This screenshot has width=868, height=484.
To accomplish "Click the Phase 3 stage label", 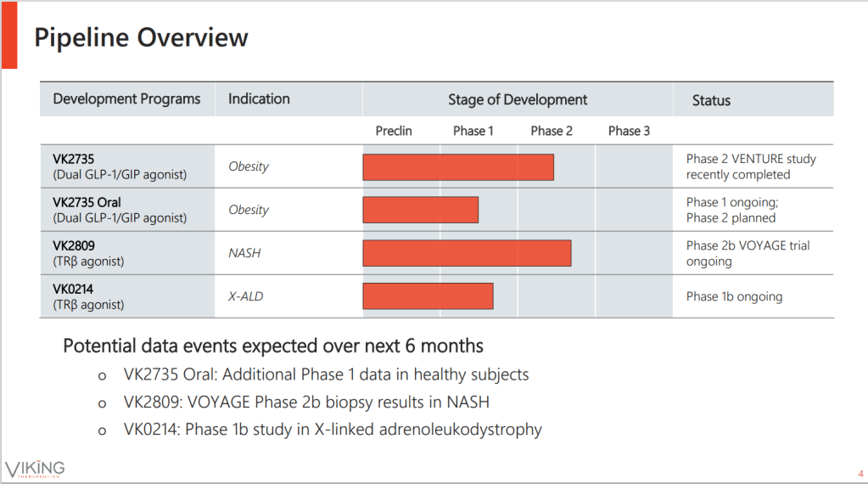I will (629, 131).
